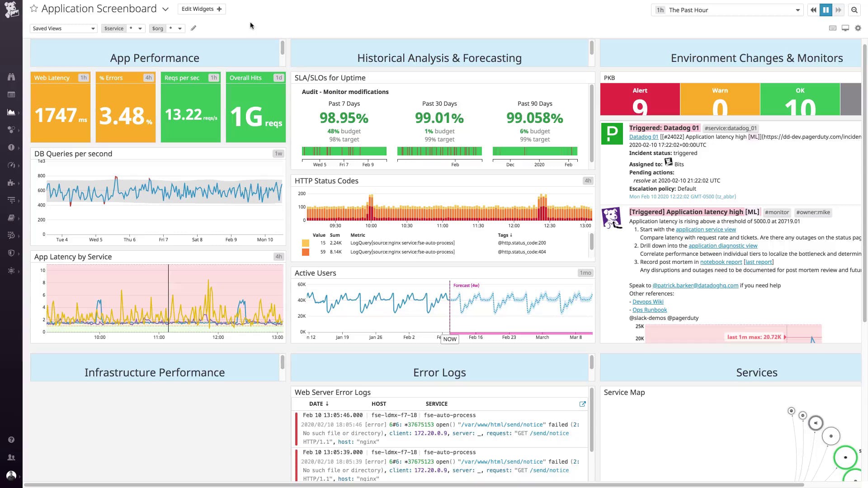Open the last report link

click(x=759, y=262)
